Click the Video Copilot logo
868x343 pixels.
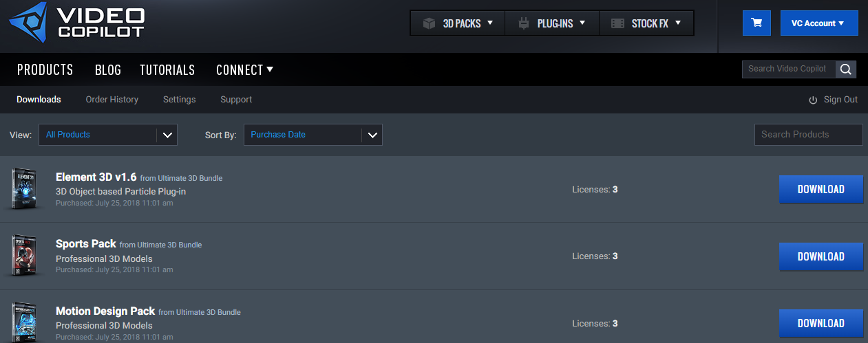tap(76, 22)
